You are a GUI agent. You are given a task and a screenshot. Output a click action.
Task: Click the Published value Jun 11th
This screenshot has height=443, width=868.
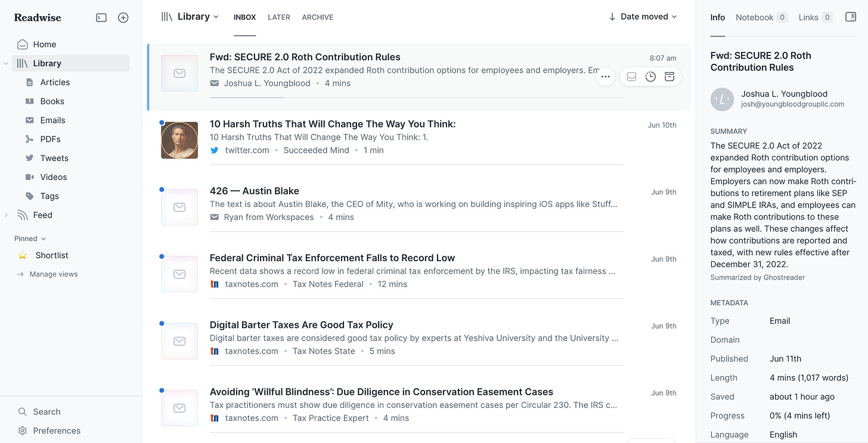786,359
